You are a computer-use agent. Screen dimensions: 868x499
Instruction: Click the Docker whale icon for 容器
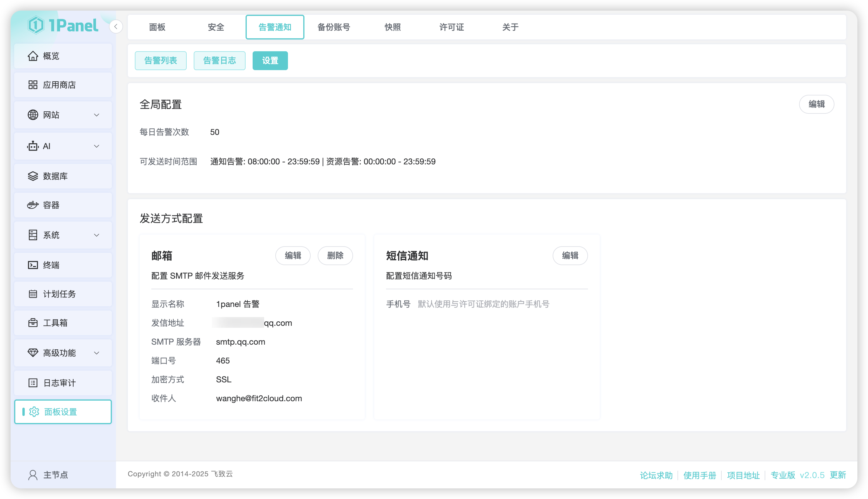33,205
